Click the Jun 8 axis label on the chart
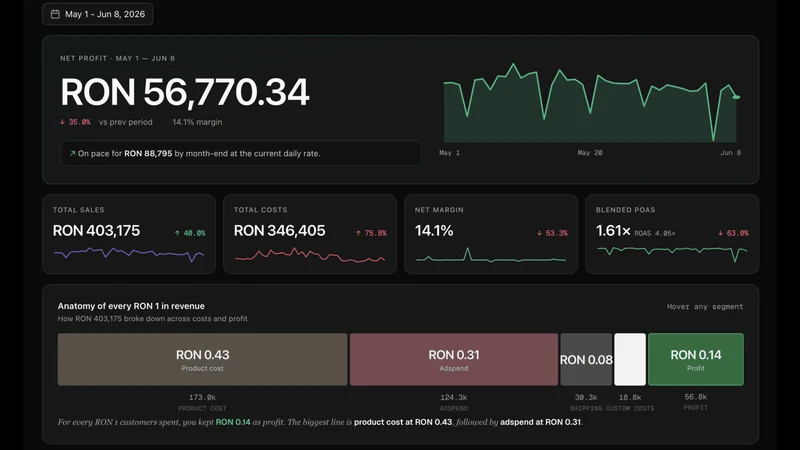The height and width of the screenshot is (450, 800). (x=731, y=153)
